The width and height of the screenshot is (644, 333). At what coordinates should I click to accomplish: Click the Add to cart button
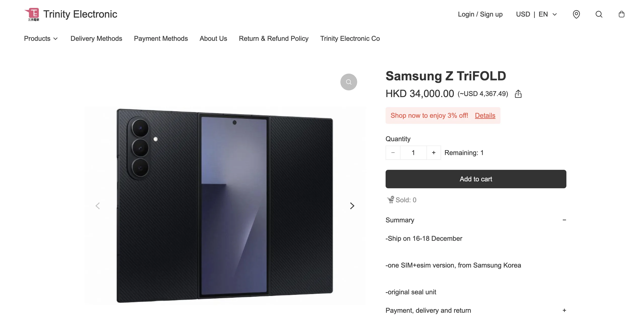click(476, 179)
